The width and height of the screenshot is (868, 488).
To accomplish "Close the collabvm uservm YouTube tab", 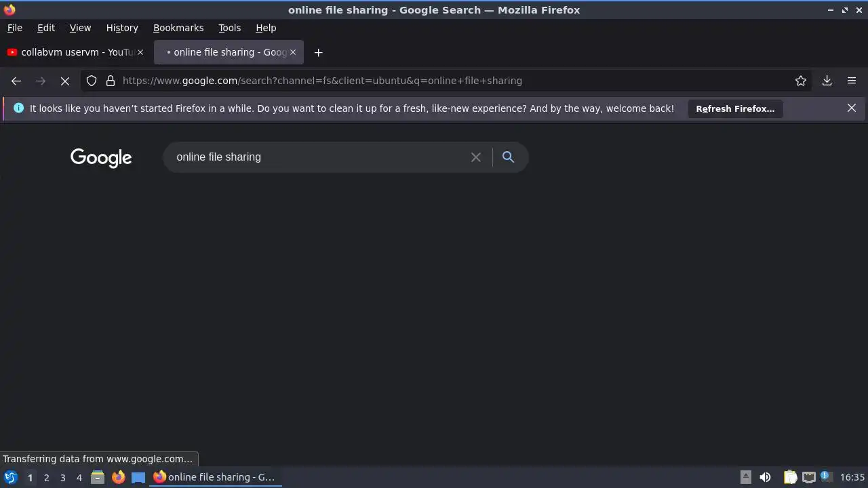I will click(x=140, y=52).
